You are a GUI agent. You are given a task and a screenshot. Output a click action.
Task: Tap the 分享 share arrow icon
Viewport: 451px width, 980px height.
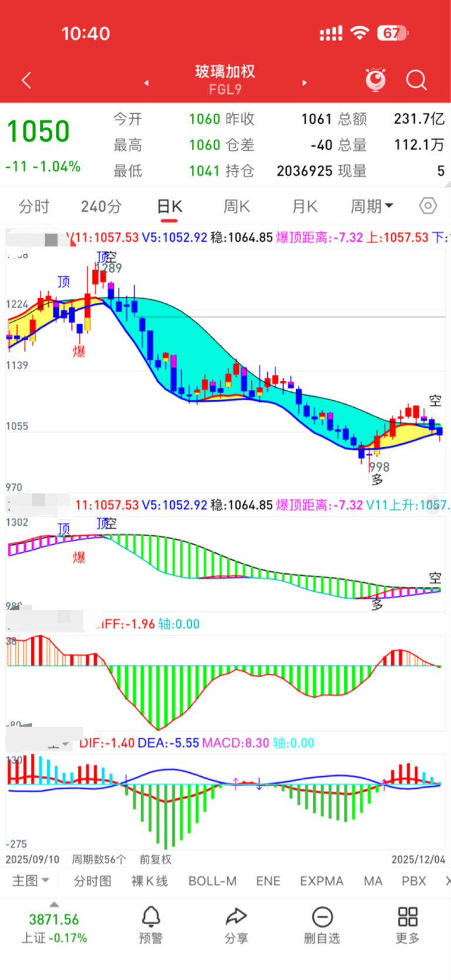tap(236, 916)
